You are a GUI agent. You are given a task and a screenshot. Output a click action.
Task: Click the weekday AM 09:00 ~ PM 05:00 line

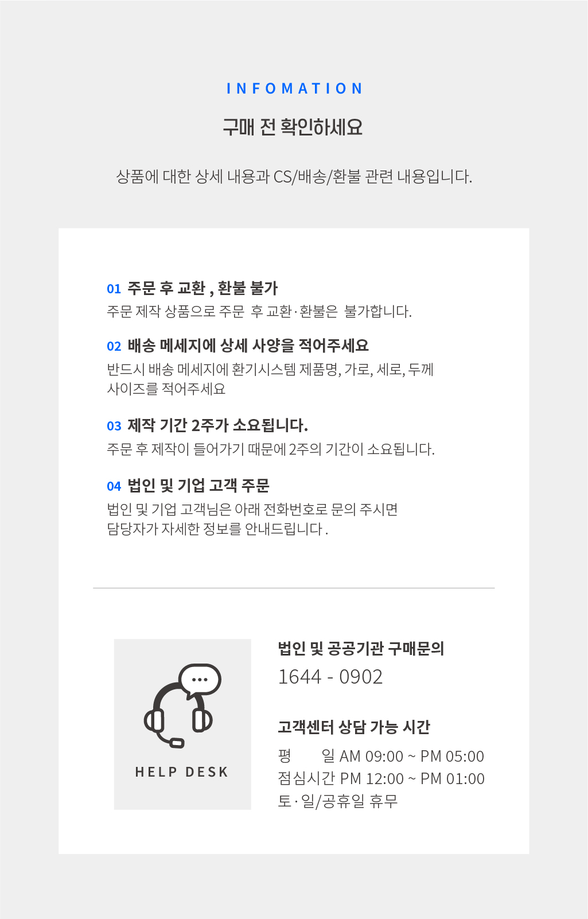pos(381,756)
